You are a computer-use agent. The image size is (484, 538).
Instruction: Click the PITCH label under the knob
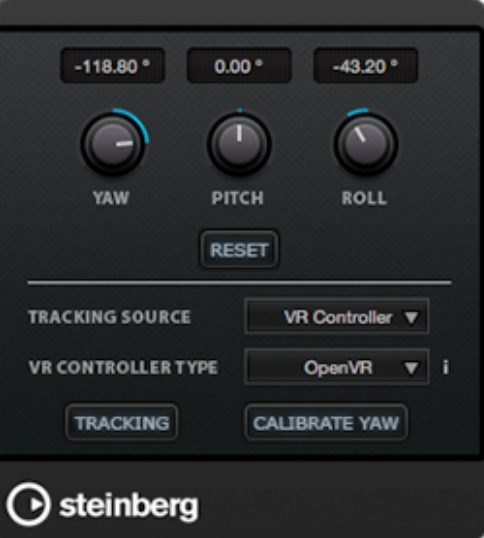click(237, 198)
